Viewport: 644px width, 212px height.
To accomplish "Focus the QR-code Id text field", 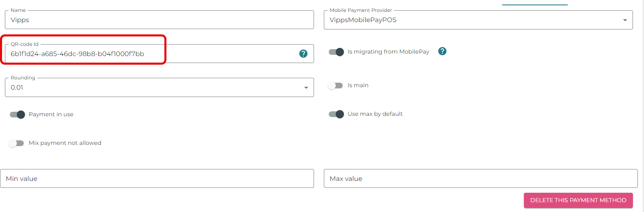I will (x=152, y=54).
